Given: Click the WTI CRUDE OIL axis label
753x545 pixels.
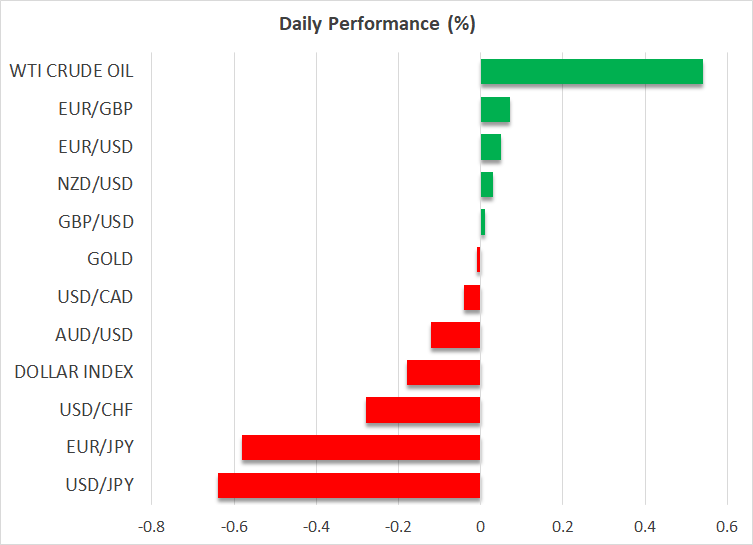Looking at the screenshot, I should click(71, 72).
